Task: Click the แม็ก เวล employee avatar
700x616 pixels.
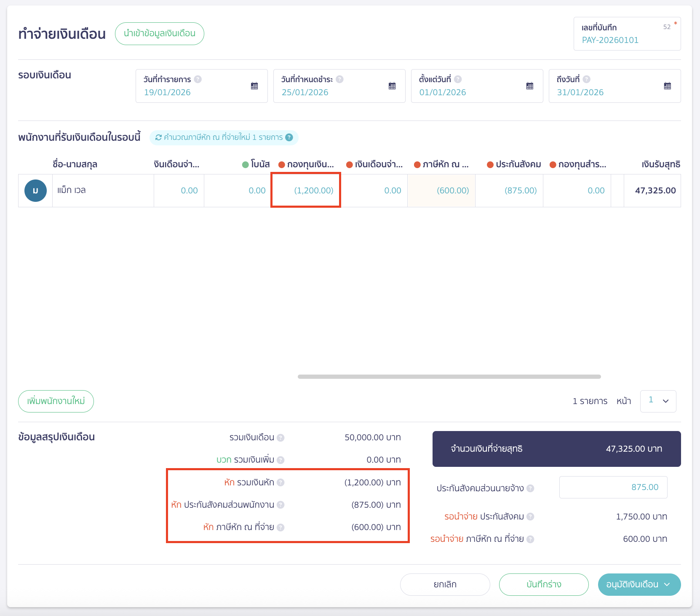Action: [35, 190]
